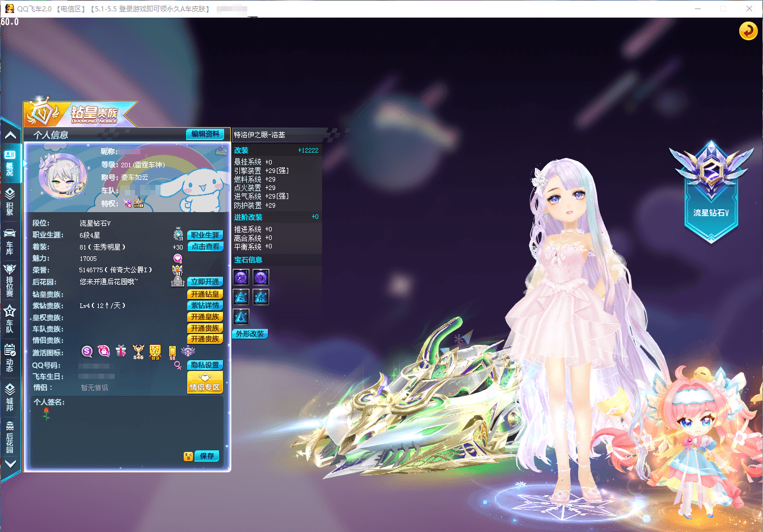Click the 引擎装置 +29[强] row

tap(262, 171)
